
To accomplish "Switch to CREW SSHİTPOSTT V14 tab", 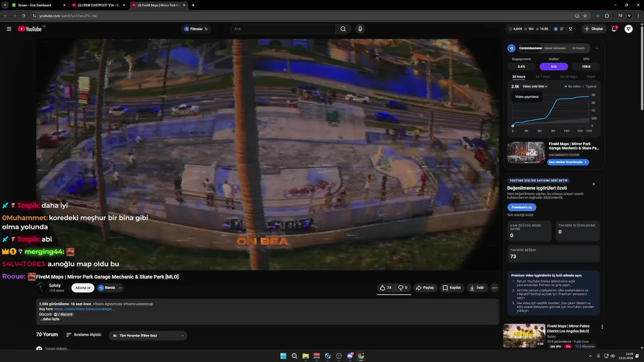I will 99,5.
